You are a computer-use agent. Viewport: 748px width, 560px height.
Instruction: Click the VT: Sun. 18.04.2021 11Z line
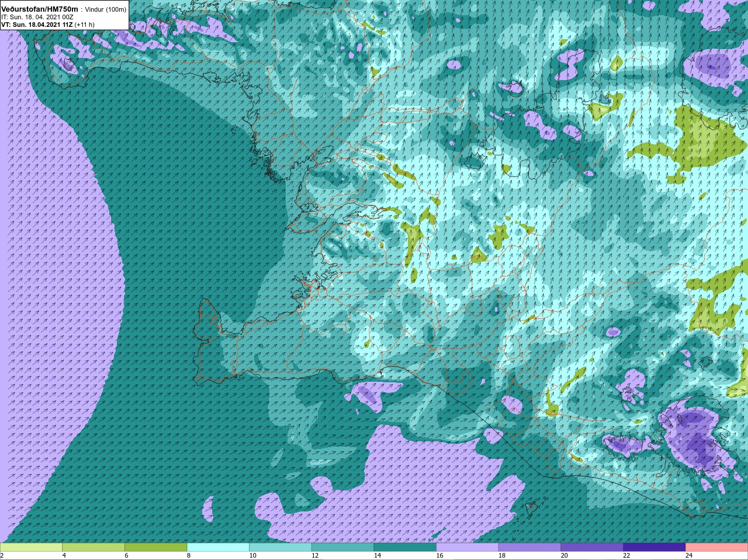37,25
